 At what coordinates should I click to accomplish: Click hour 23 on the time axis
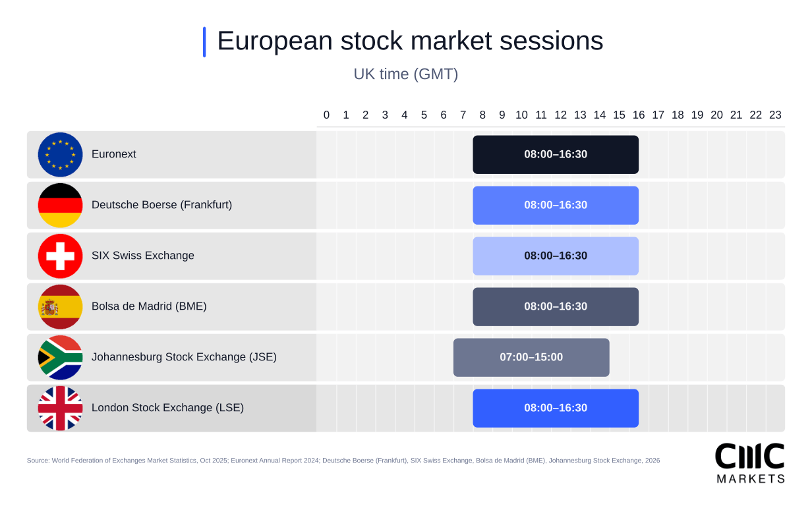(x=775, y=115)
